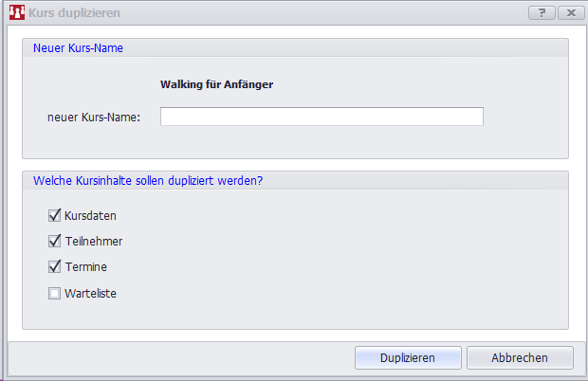
Task: Click the Warteliste label text
Action: (x=91, y=293)
